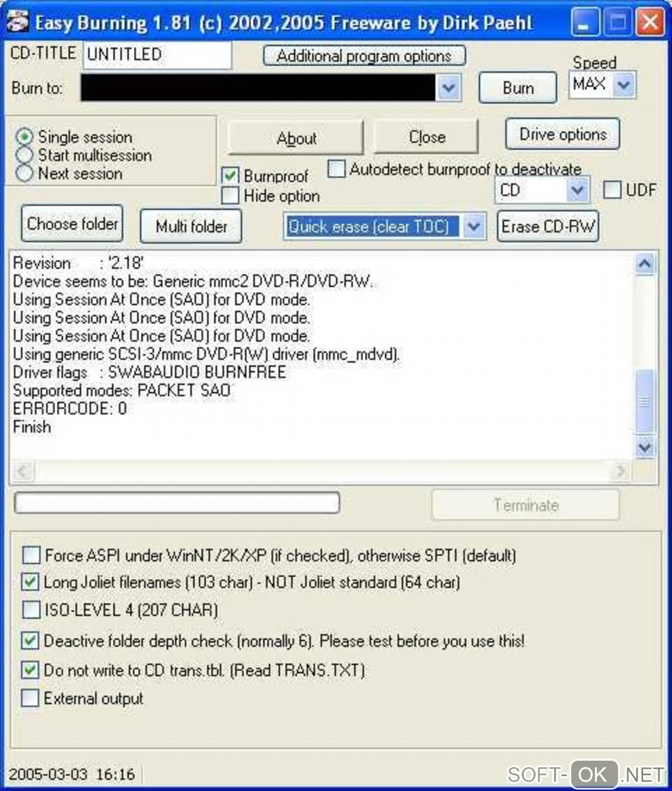Enable ISO-LEVEL 4 (207 CHAR) checkbox
672x791 pixels.
31,610
